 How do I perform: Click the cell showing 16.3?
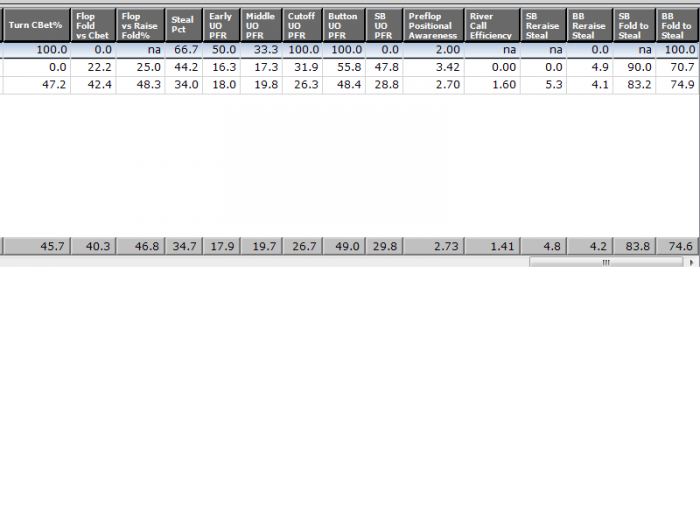pyautogui.click(x=221, y=67)
